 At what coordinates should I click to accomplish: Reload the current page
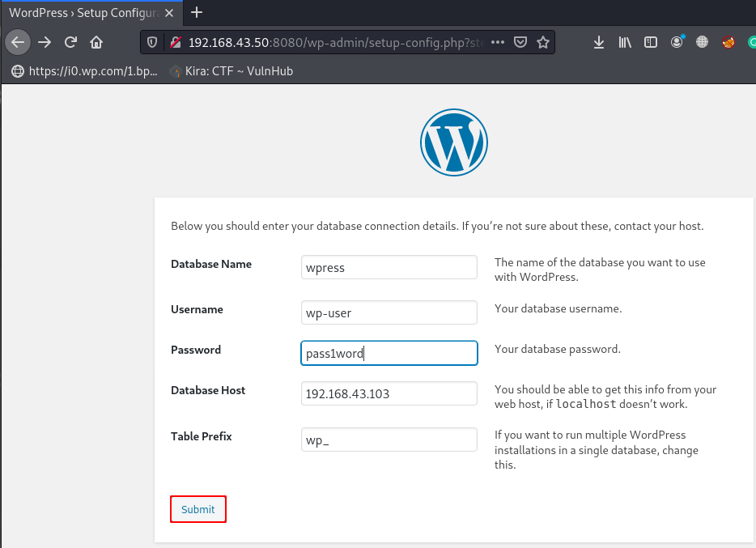[70, 42]
